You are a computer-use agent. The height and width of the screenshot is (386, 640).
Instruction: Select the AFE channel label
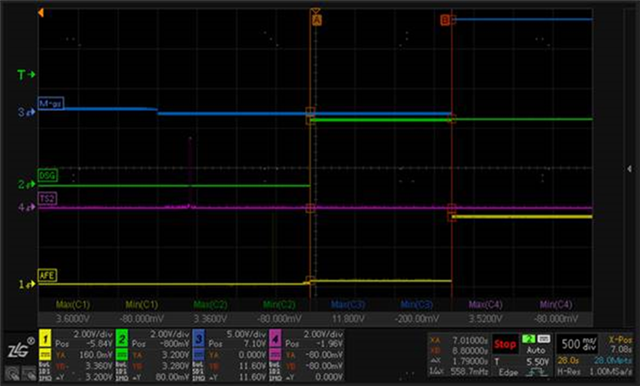47,275
